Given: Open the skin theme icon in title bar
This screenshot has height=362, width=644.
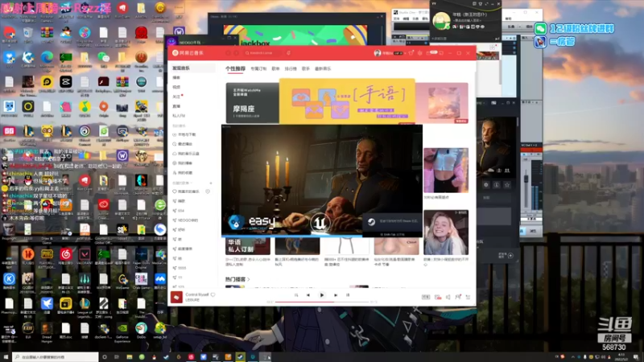Looking at the screenshot, I should (x=411, y=53).
